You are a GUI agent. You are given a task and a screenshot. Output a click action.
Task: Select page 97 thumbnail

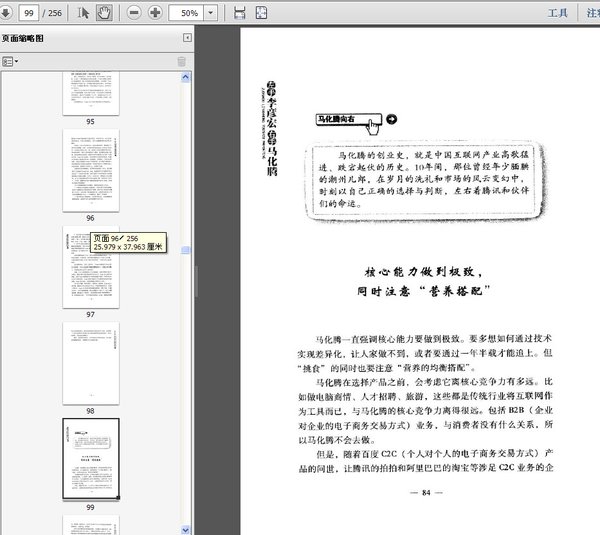tap(91, 267)
